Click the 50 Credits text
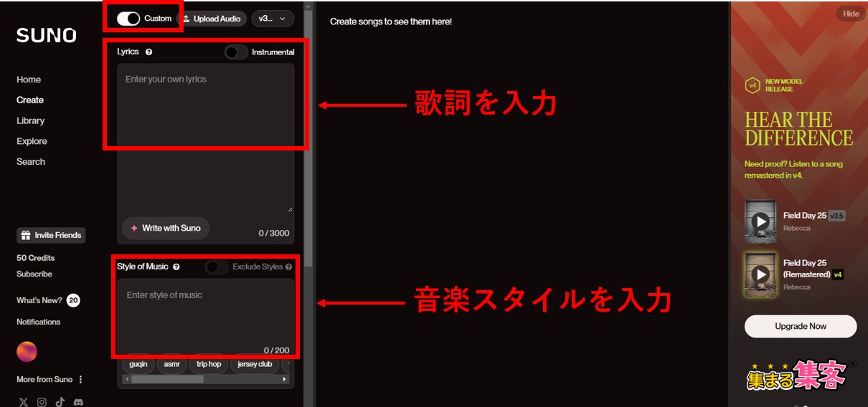The height and width of the screenshot is (407, 868). pos(36,258)
